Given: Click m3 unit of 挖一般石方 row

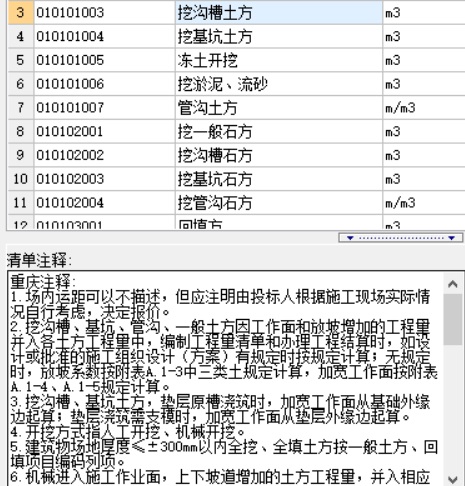Looking at the screenshot, I should tap(424, 131).
